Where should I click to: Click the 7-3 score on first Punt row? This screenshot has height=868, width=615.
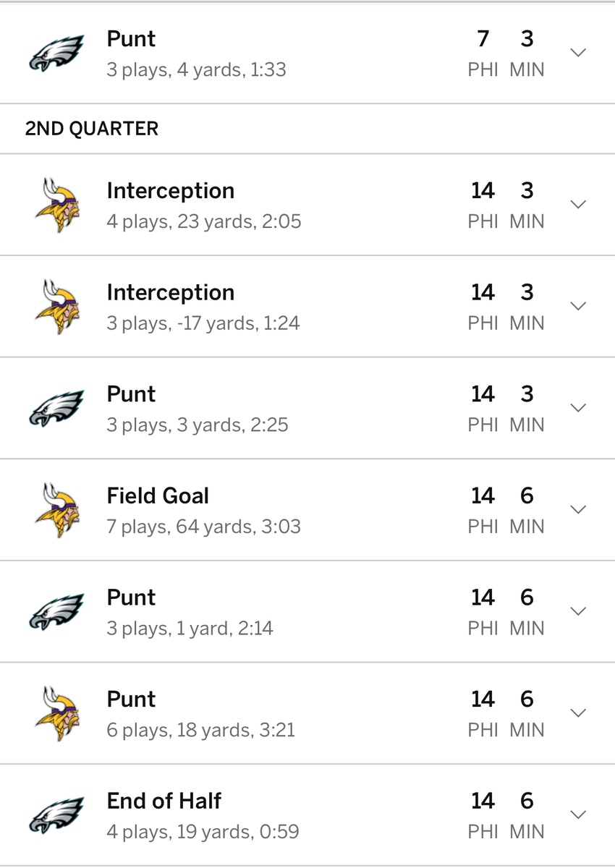[505, 39]
